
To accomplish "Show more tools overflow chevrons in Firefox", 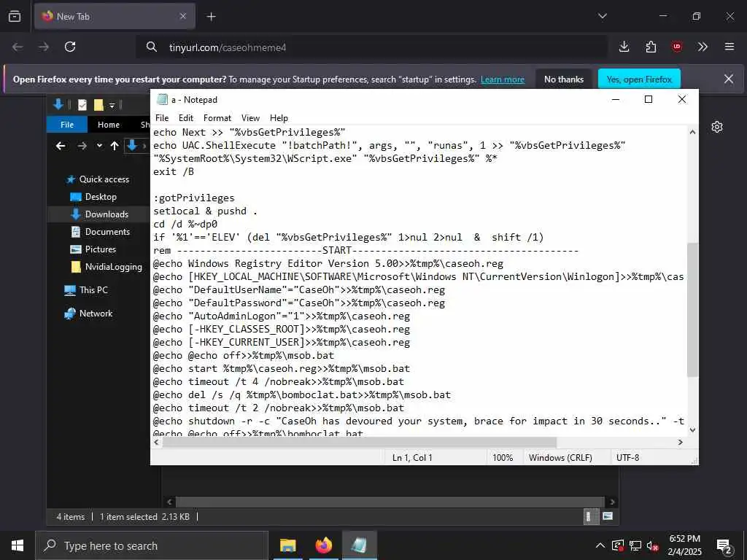I will (x=703, y=47).
